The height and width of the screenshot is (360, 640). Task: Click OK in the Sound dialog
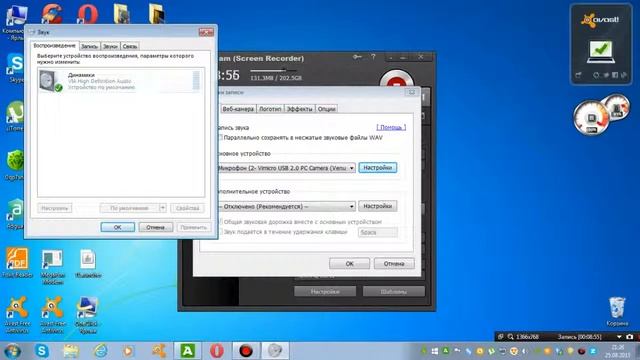[x=118, y=227]
